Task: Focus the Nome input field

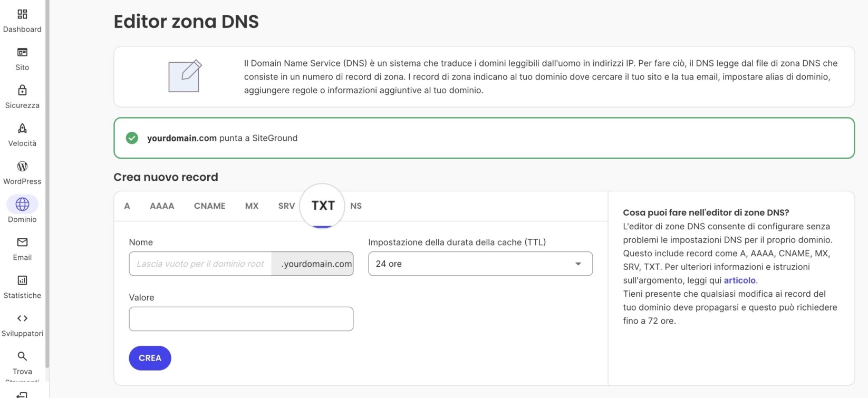Action: (x=200, y=264)
